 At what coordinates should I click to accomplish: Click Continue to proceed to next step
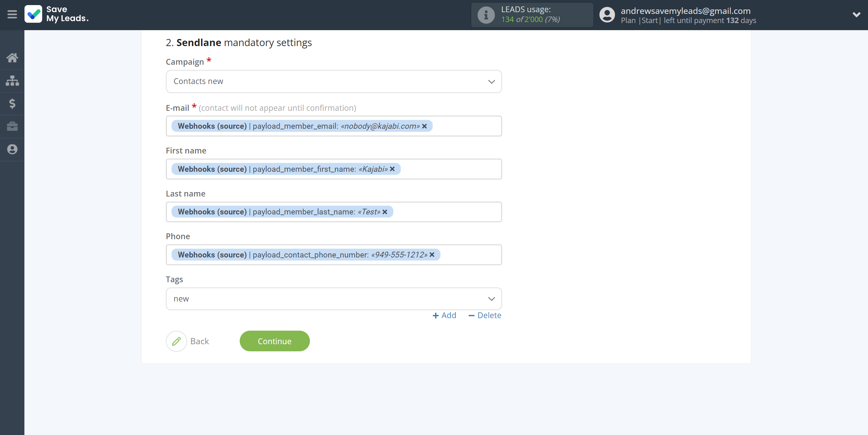[275, 341]
